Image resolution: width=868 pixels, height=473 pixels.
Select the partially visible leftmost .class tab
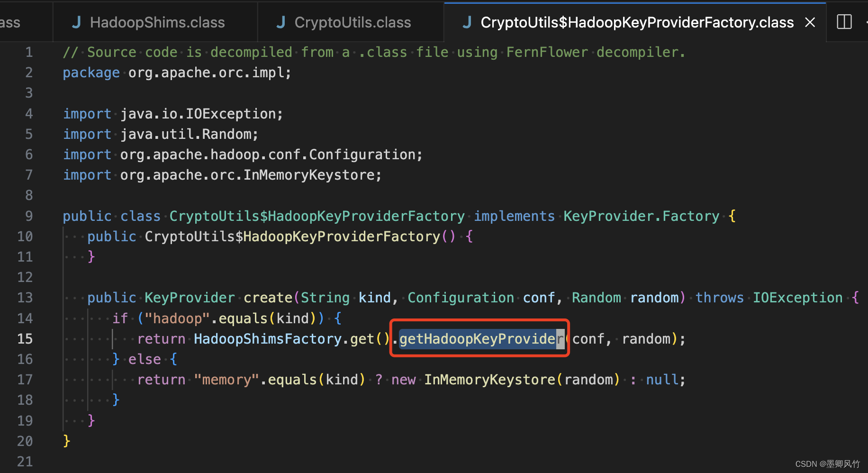[x=12, y=22]
